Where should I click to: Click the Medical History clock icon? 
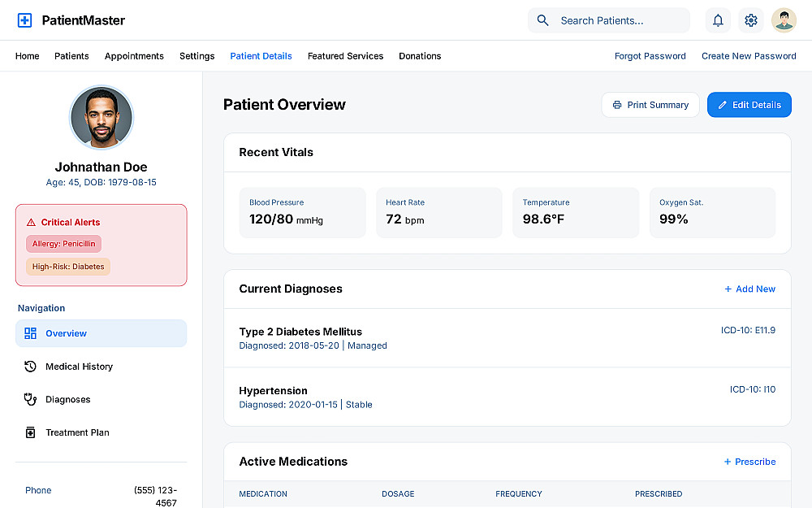pyautogui.click(x=31, y=367)
